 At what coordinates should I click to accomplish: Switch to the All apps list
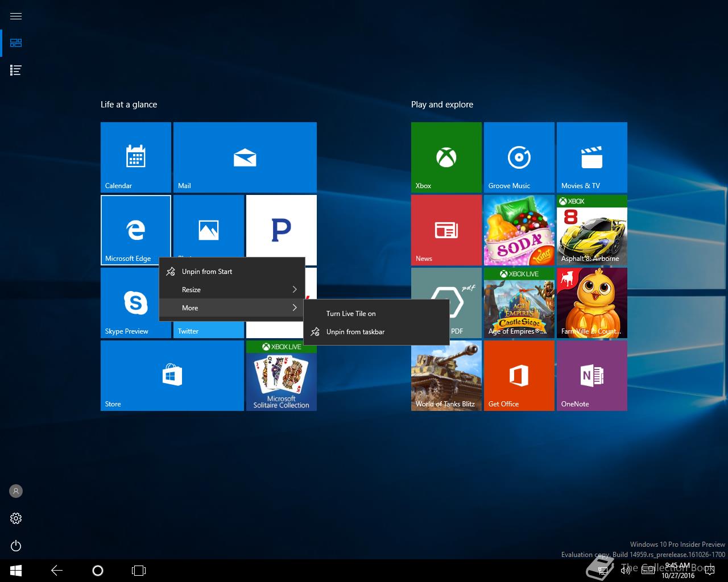16,70
